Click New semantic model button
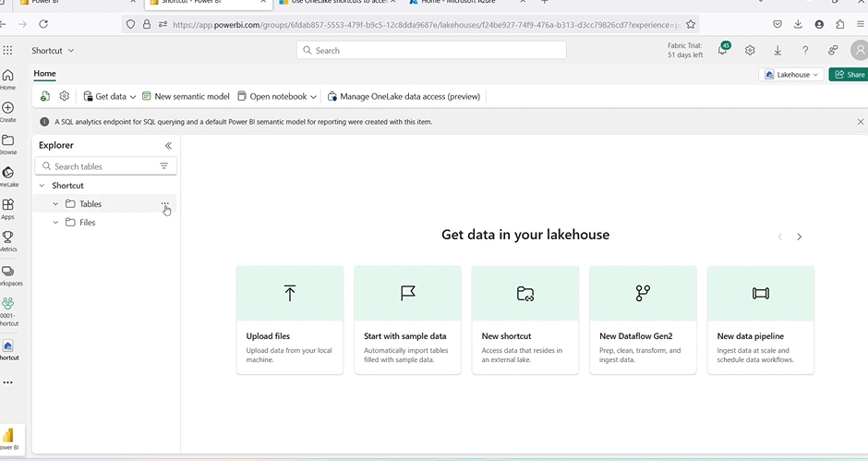This screenshot has width=868, height=461. pyautogui.click(x=186, y=96)
